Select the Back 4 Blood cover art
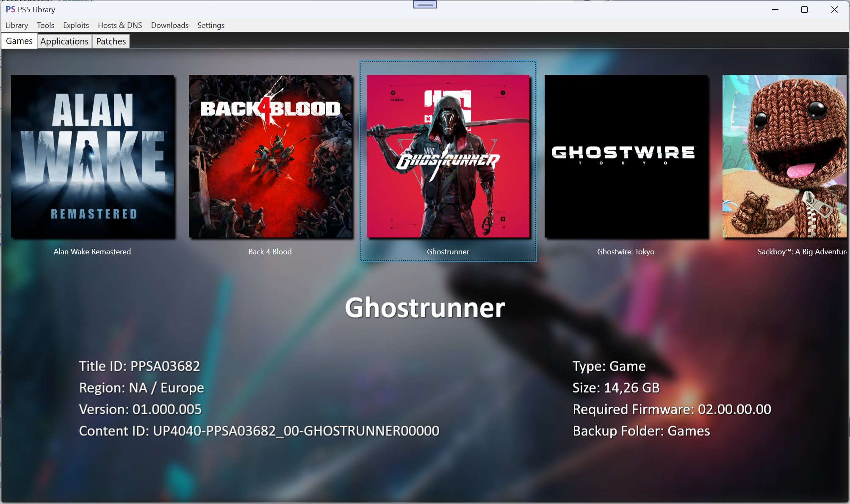 [x=270, y=156]
